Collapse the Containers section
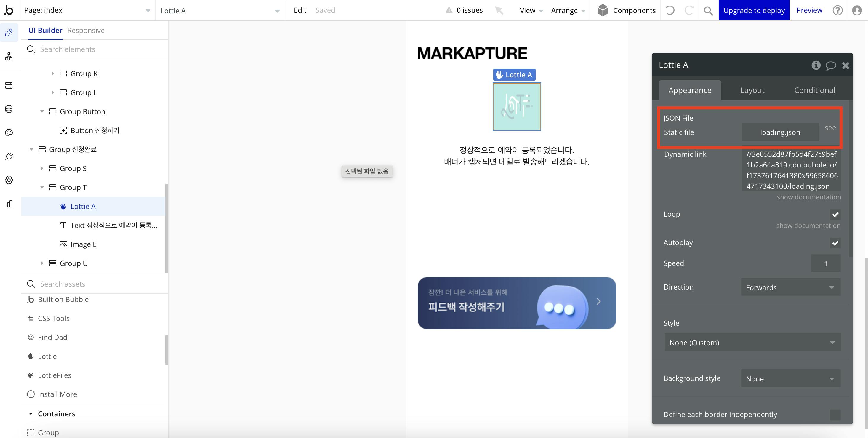The image size is (868, 438). point(31,413)
